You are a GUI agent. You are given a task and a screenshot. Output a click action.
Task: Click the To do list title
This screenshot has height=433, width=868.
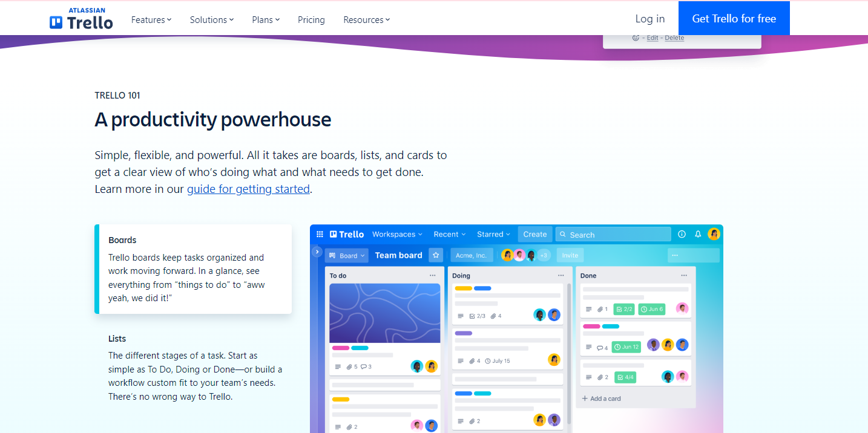(x=338, y=276)
